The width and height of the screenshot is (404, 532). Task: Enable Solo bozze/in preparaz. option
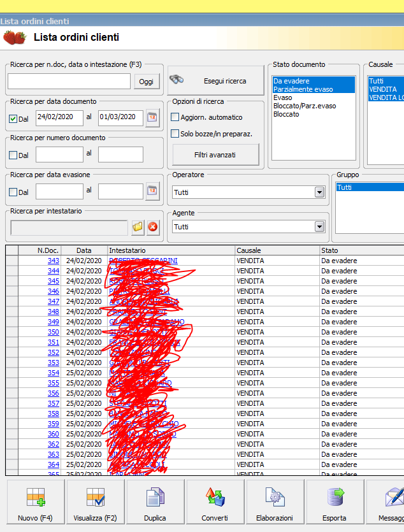click(x=175, y=134)
